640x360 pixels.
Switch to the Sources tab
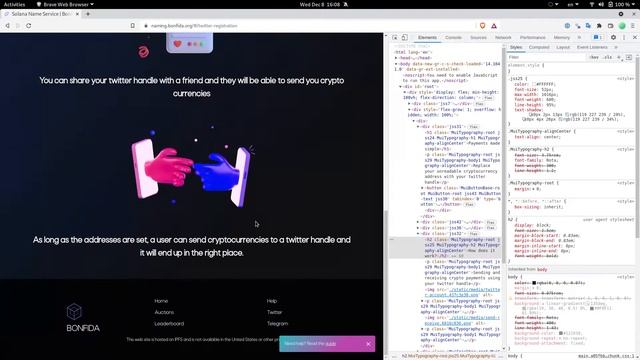tap(478, 38)
